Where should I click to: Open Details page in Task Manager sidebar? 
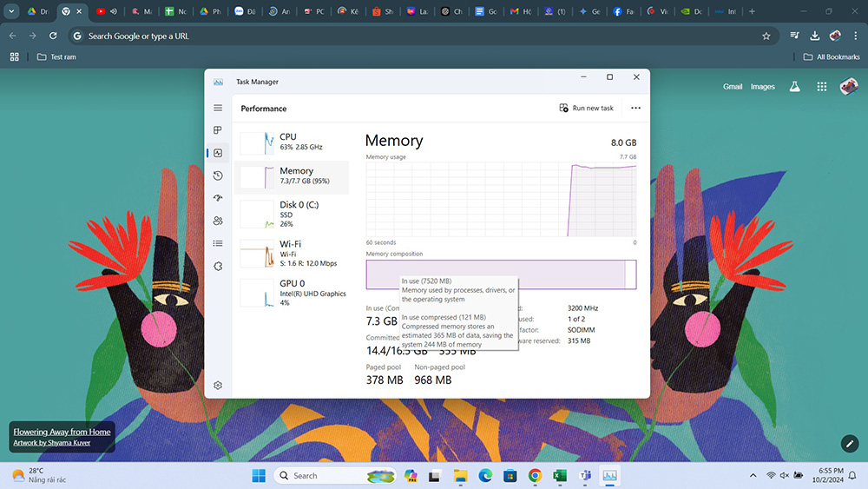tap(218, 243)
